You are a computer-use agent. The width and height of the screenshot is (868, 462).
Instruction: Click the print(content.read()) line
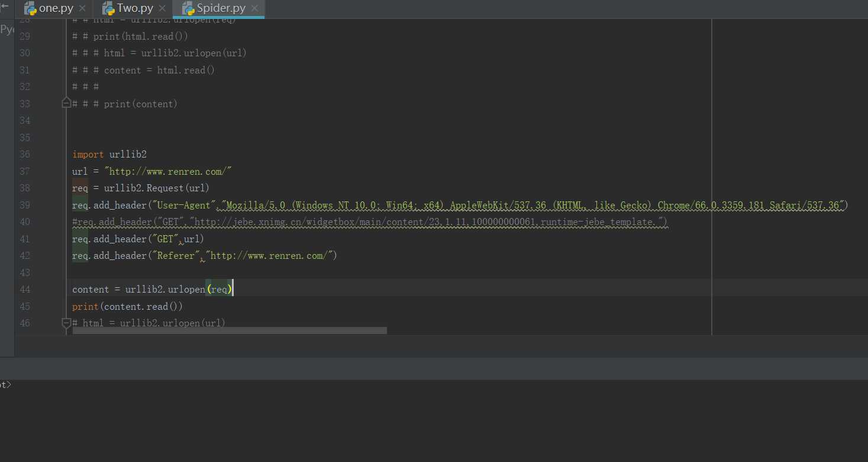pyautogui.click(x=127, y=307)
